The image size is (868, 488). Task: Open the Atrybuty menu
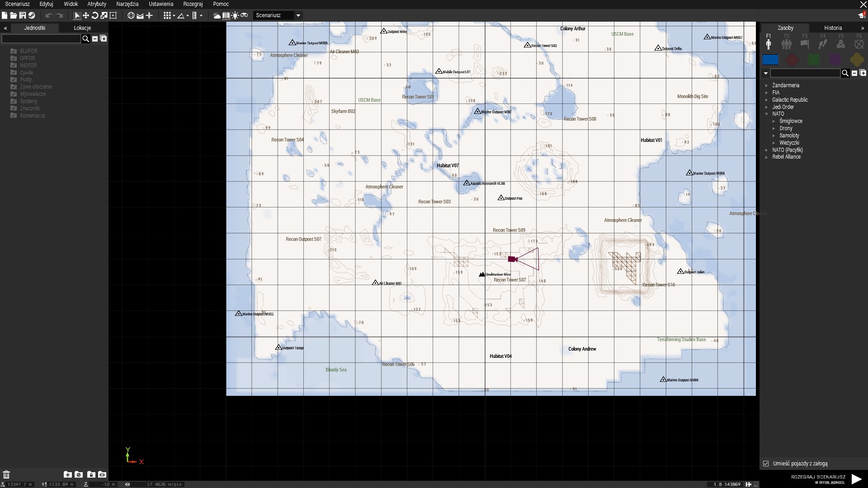[97, 4]
